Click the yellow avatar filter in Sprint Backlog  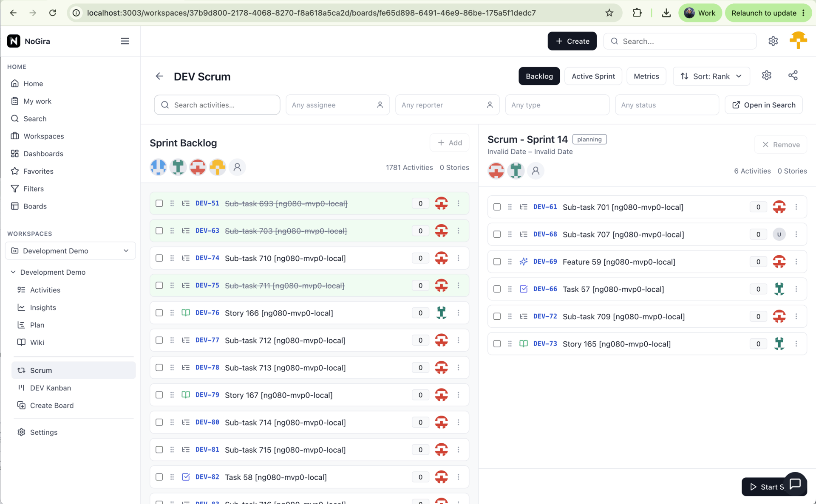click(x=218, y=167)
